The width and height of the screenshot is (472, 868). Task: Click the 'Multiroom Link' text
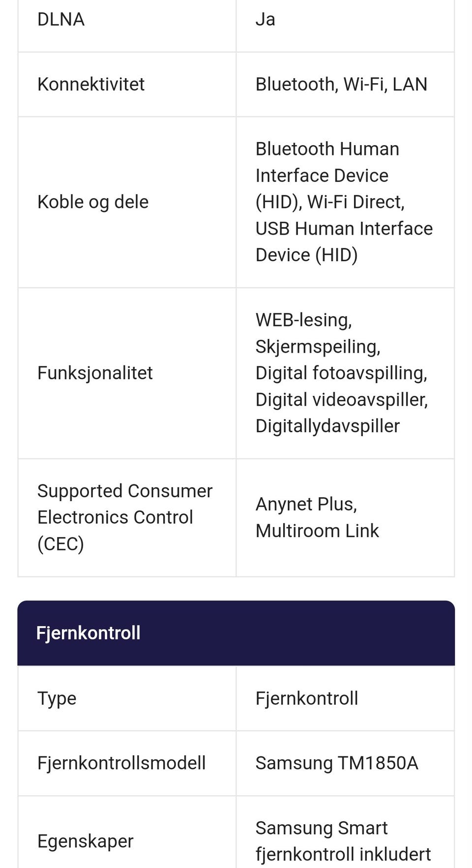[317, 531]
